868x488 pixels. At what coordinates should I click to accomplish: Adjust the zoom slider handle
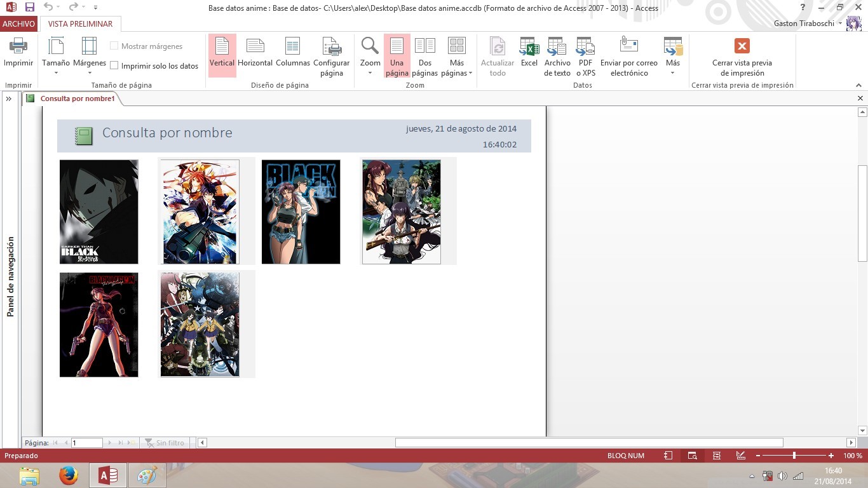click(x=794, y=456)
